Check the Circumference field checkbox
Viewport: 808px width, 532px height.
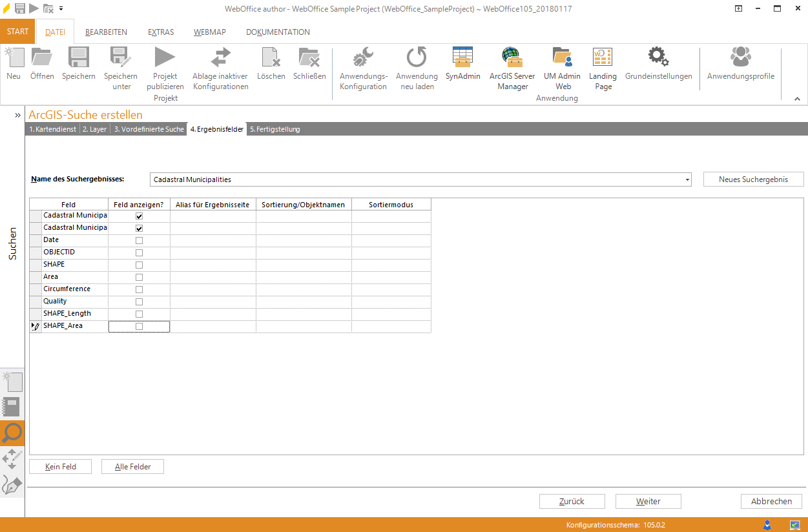point(139,290)
